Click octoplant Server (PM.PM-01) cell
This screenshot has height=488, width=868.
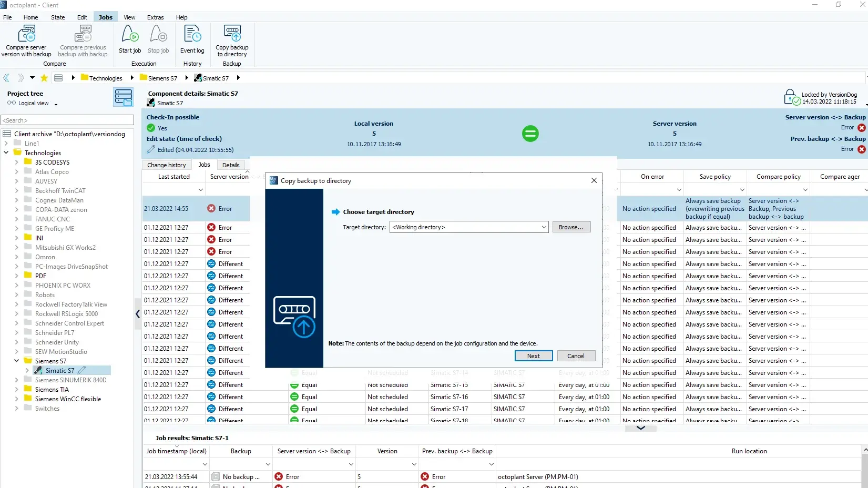538,477
